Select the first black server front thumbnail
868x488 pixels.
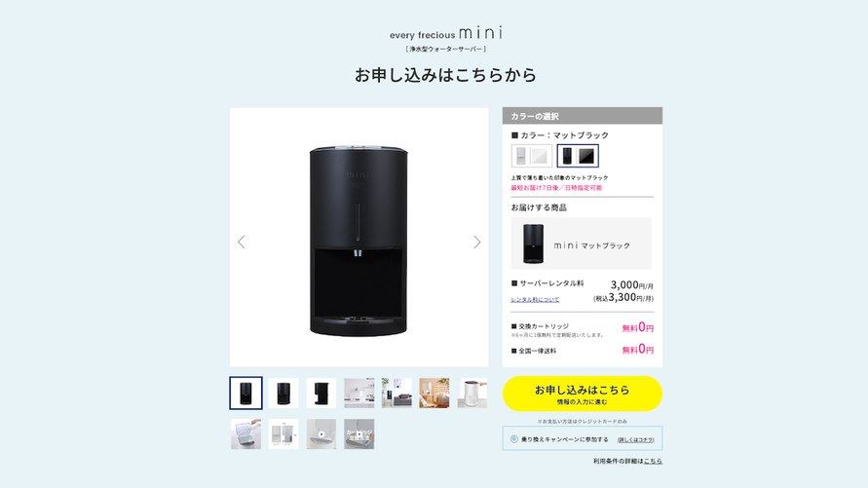point(245,393)
